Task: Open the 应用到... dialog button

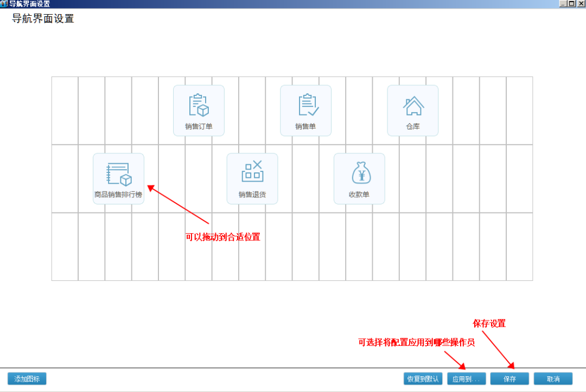Action: 466,378
